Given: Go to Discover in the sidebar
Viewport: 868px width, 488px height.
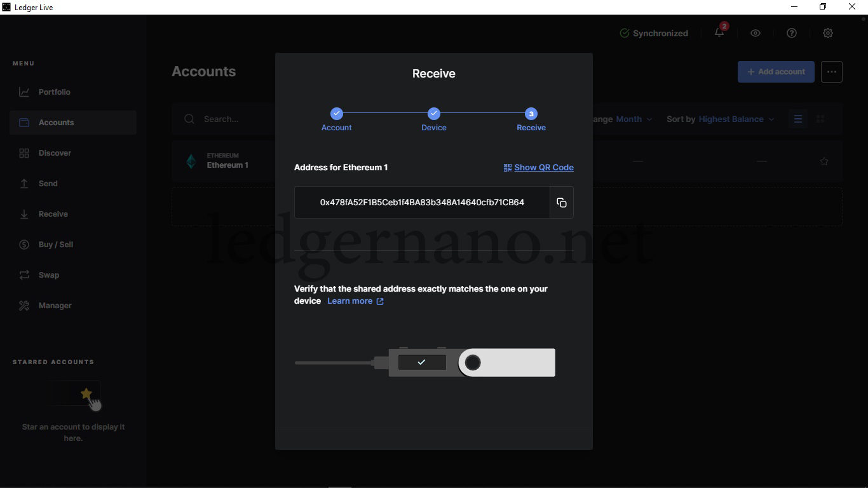Looking at the screenshot, I should [x=73, y=153].
